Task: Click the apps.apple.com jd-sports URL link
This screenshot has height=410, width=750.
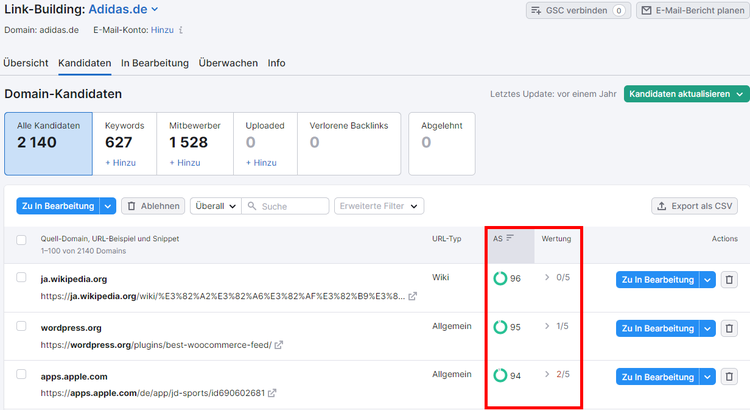Action: click(153, 393)
